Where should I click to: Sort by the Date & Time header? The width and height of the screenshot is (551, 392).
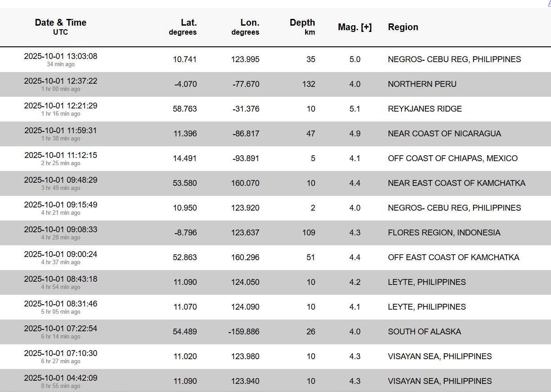tap(60, 23)
